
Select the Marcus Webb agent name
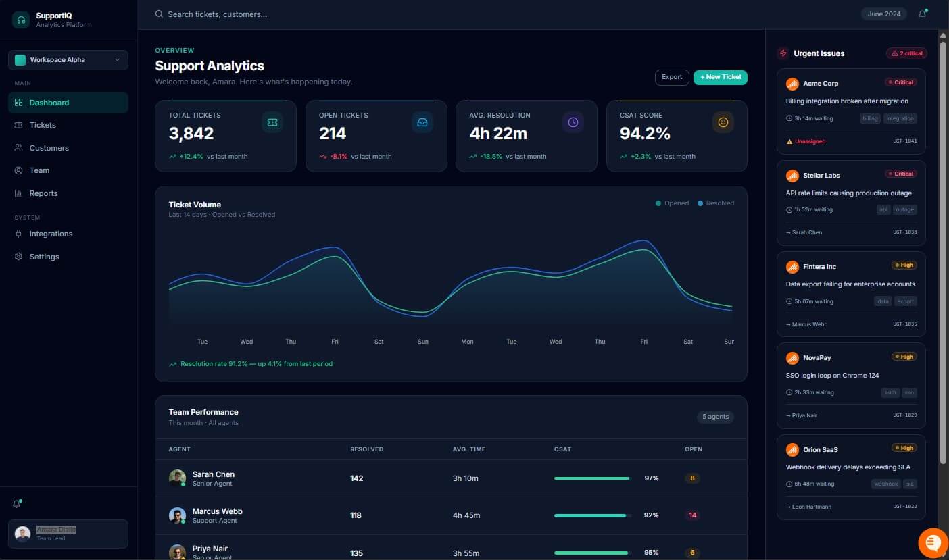coord(218,511)
